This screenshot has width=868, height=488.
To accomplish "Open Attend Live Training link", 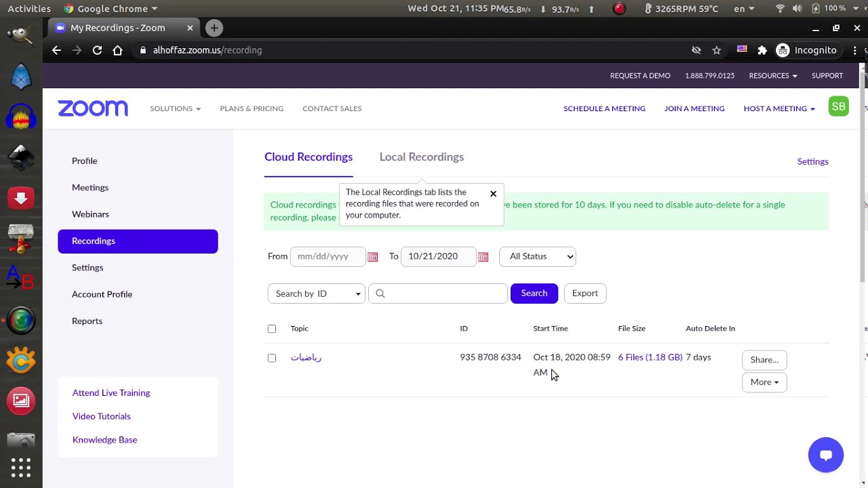I will click(x=111, y=393).
